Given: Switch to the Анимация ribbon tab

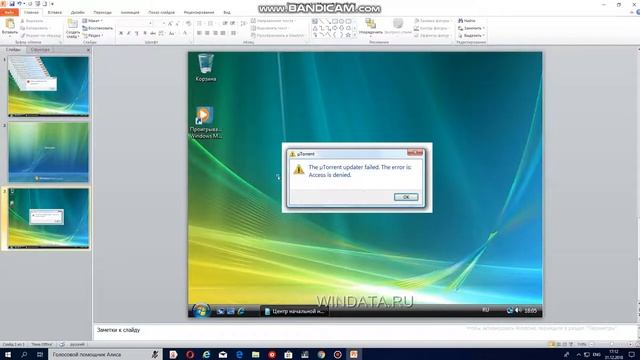Looking at the screenshot, I should (x=130, y=12).
